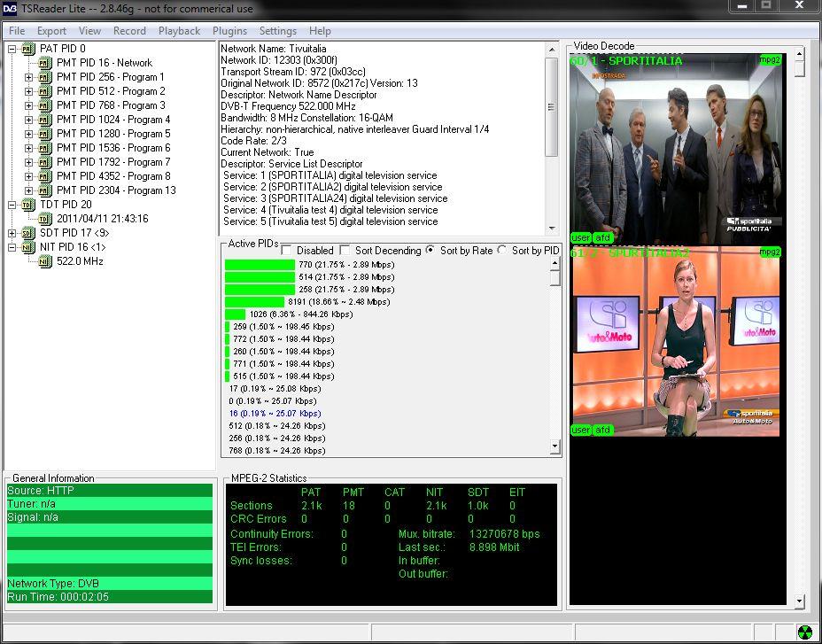Image resolution: width=822 pixels, height=644 pixels.
Task: Enable the Disabled checkbox in Active PIDs
Action: [287, 251]
